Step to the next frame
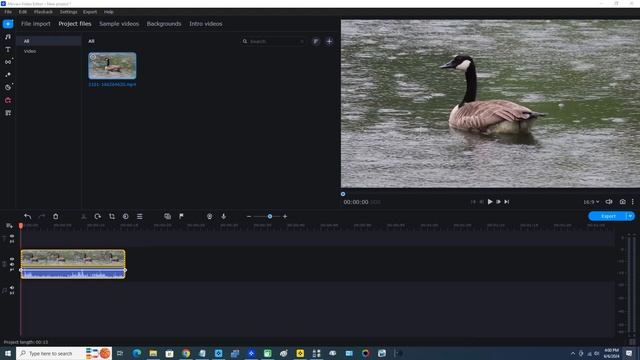 pos(498,202)
